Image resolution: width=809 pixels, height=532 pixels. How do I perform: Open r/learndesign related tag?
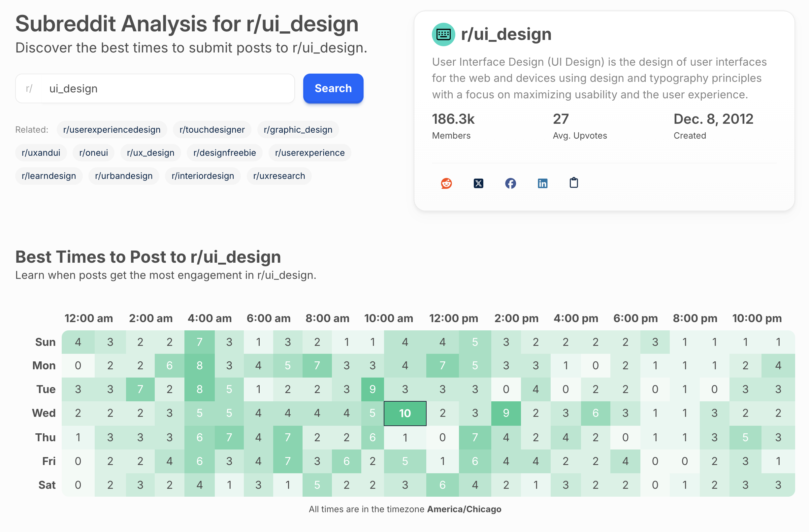click(x=49, y=176)
